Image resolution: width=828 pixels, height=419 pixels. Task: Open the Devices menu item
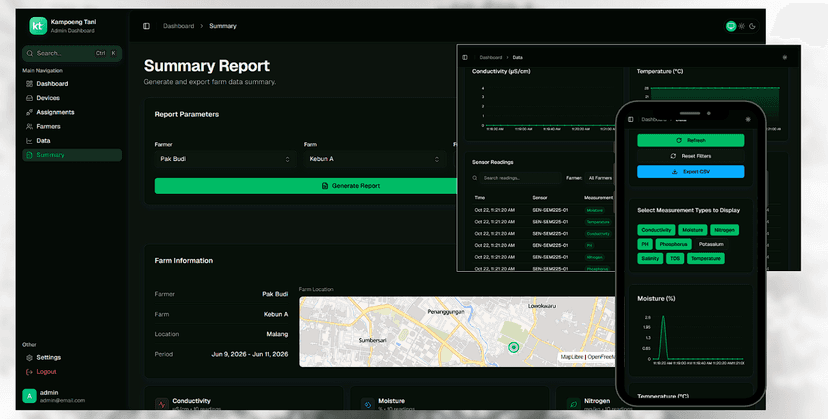tap(72, 98)
